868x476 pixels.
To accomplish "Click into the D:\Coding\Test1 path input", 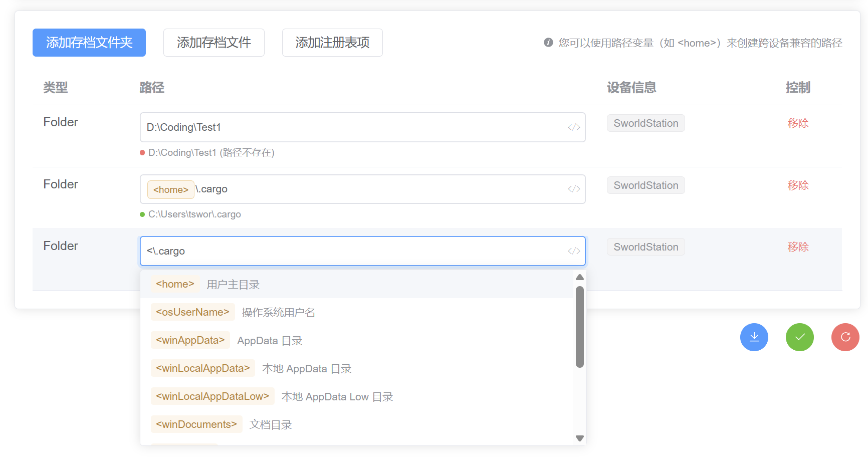I will pyautogui.click(x=351, y=127).
